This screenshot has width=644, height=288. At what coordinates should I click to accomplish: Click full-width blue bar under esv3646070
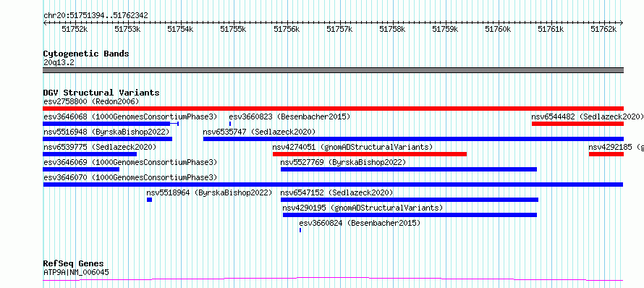(333, 184)
